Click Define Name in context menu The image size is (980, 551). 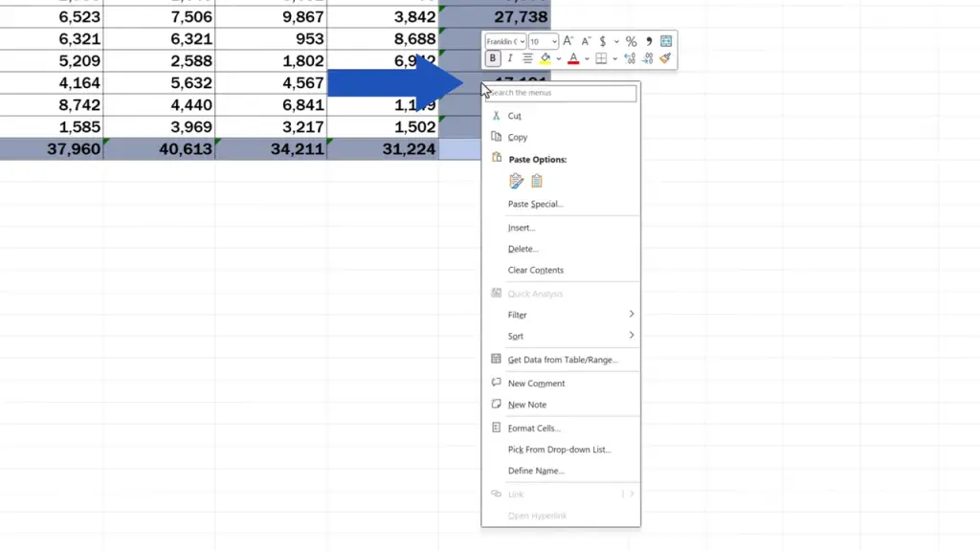click(x=536, y=471)
